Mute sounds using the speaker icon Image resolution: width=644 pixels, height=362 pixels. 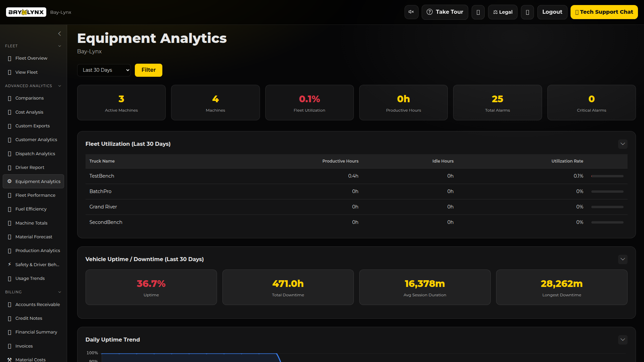(411, 12)
